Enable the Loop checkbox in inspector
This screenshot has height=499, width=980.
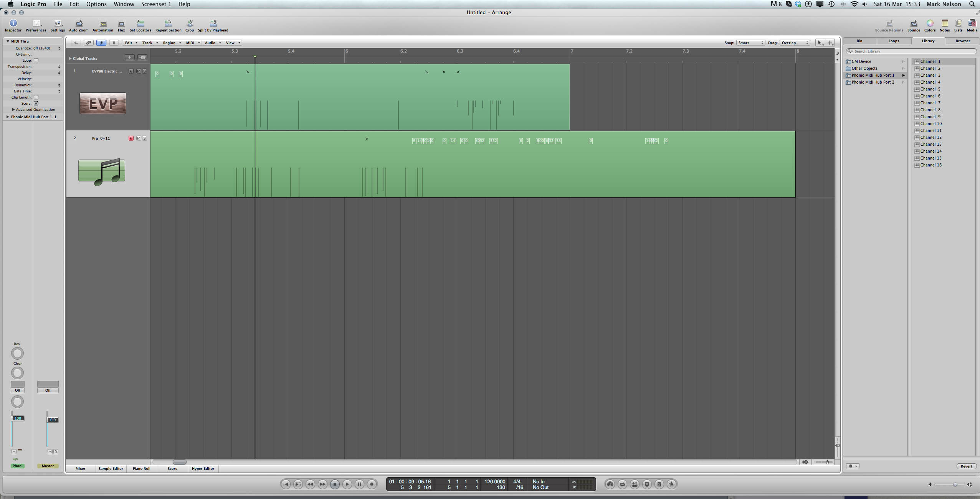(36, 60)
